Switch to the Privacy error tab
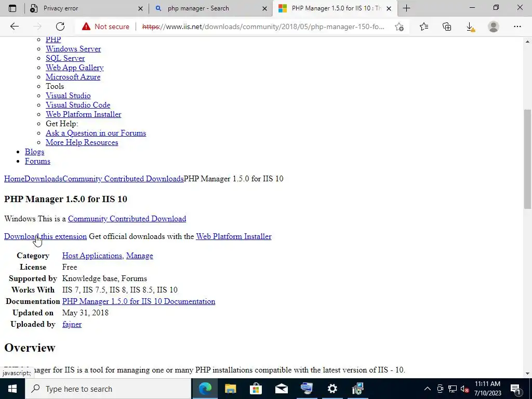 click(86, 8)
